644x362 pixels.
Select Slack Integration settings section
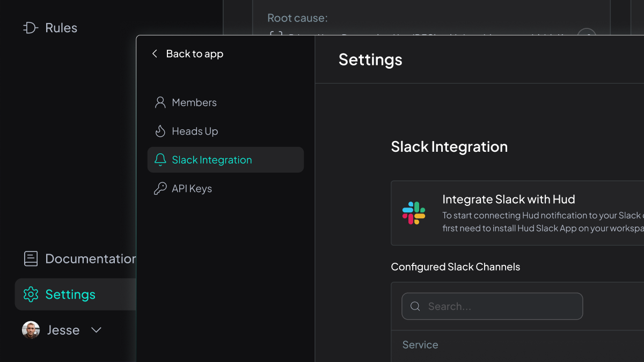225,160
